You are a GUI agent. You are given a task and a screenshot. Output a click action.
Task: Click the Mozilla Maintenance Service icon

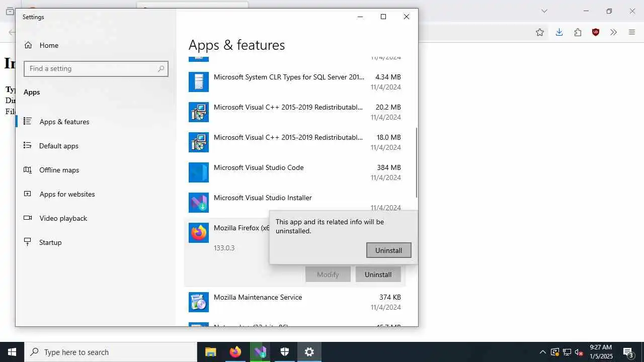199,302
